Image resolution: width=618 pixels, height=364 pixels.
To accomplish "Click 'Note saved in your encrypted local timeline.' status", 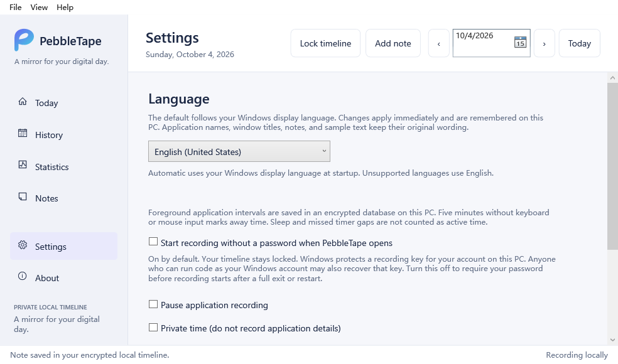I will click(x=89, y=355).
